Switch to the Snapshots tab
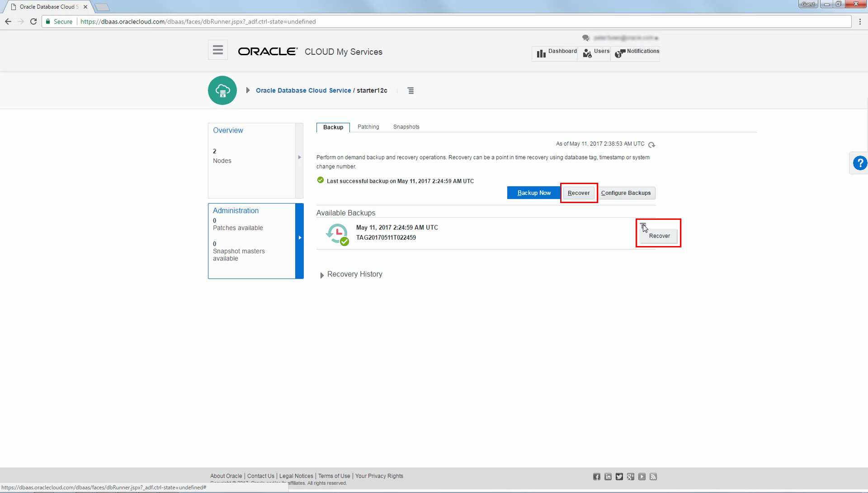Viewport: 868px width, 493px height. click(406, 127)
